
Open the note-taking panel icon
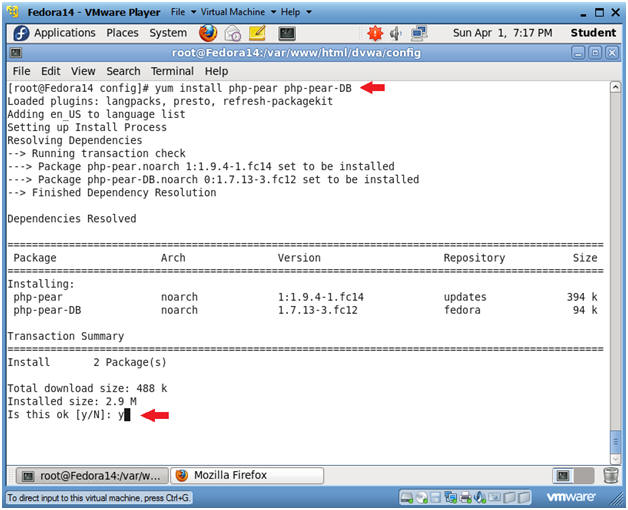coord(257,33)
